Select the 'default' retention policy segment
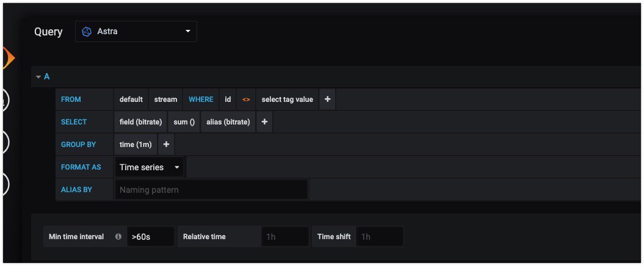Viewport: 644px width, 266px height. (131, 99)
